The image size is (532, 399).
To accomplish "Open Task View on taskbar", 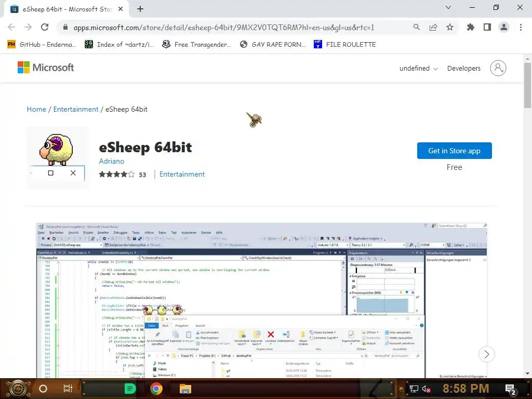I will point(68,389).
